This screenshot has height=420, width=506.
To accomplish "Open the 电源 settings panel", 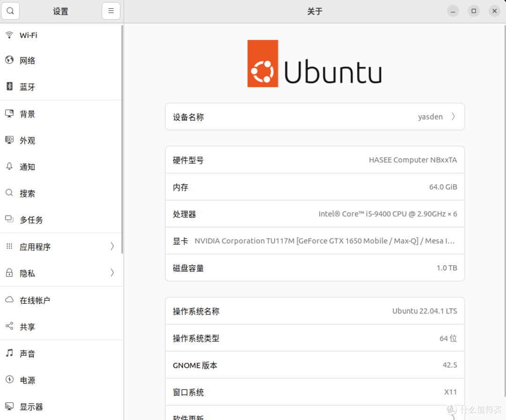I will [x=27, y=380].
